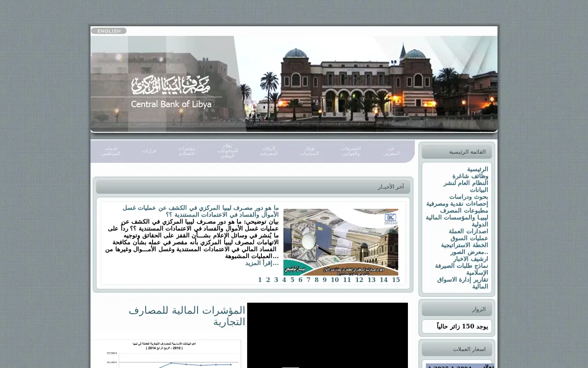Image resolution: width=588 pixels, height=368 pixels.
Task: Go to news page 3
Action: click(276, 280)
